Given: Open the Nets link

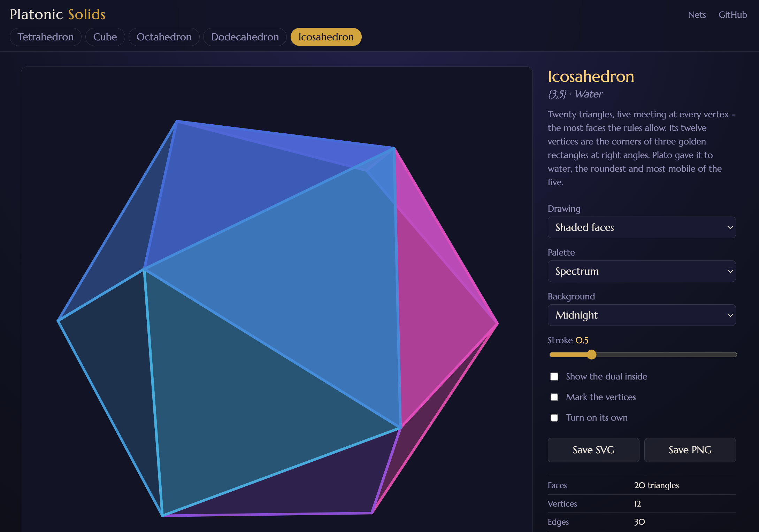Looking at the screenshot, I should pyautogui.click(x=697, y=15).
